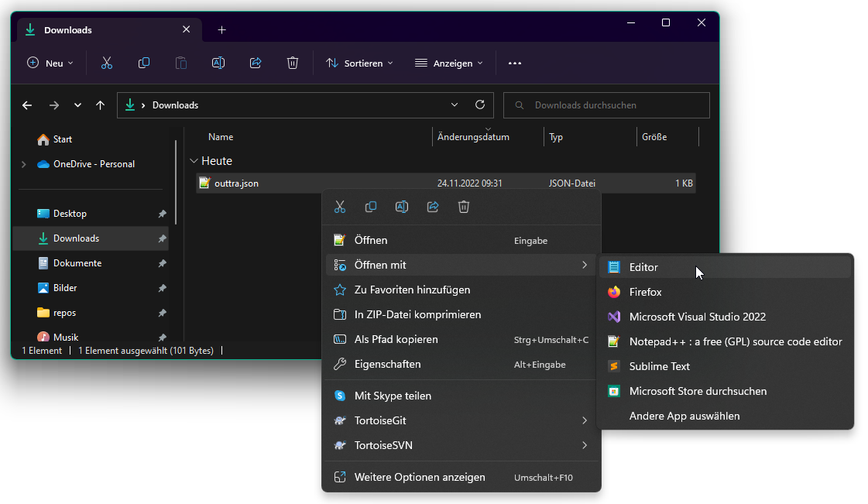Click the Copy icon in context menu
The width and height of the screenshot is (868, 504).
click(371, 207)
